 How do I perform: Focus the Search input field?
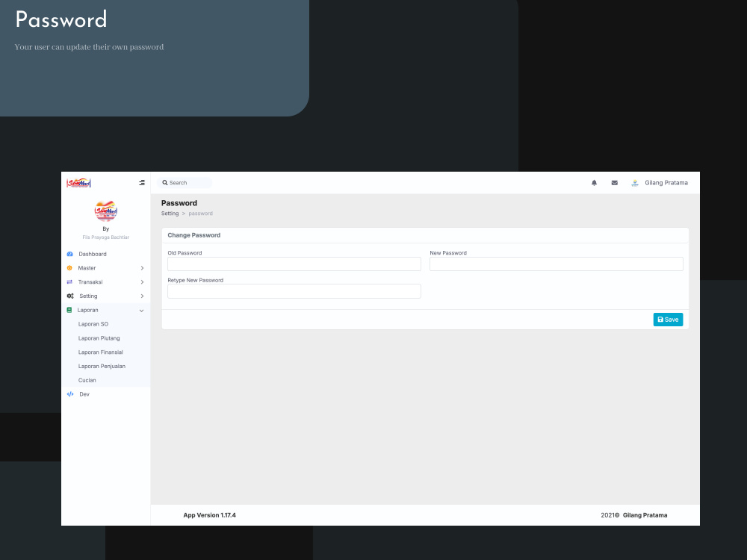point(185,183)
